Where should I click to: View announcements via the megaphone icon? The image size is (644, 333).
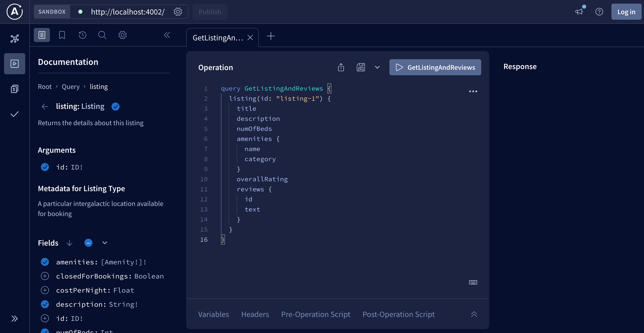[579, 12]
